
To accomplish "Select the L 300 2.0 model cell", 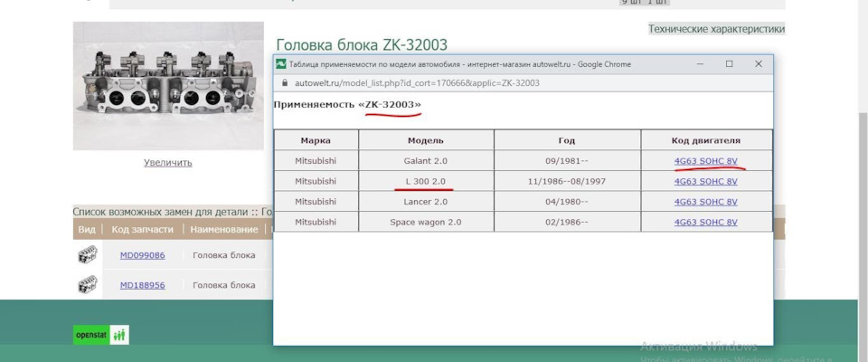I will click(426, 181).
